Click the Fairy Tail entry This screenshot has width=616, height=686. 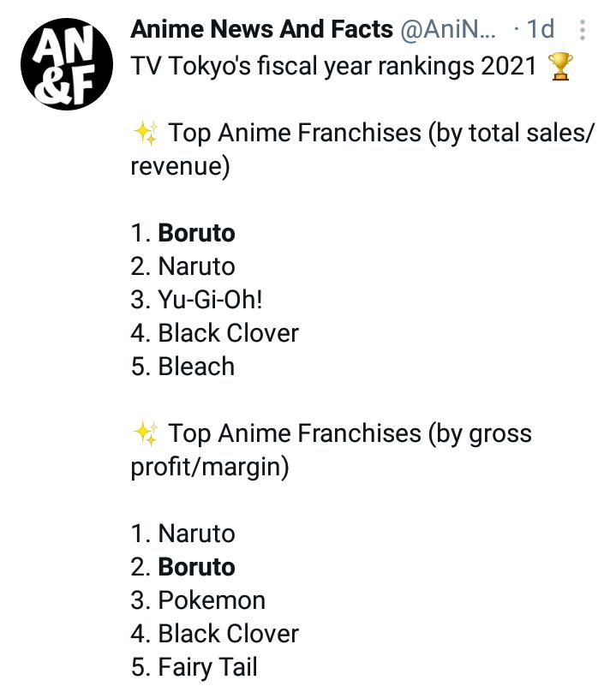pos(207,667)
